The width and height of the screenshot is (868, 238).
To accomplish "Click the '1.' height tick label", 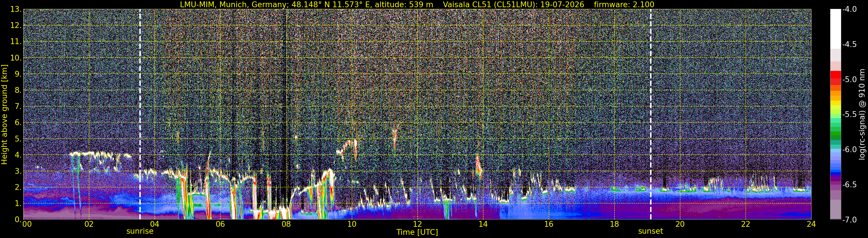I will point(18,204).
